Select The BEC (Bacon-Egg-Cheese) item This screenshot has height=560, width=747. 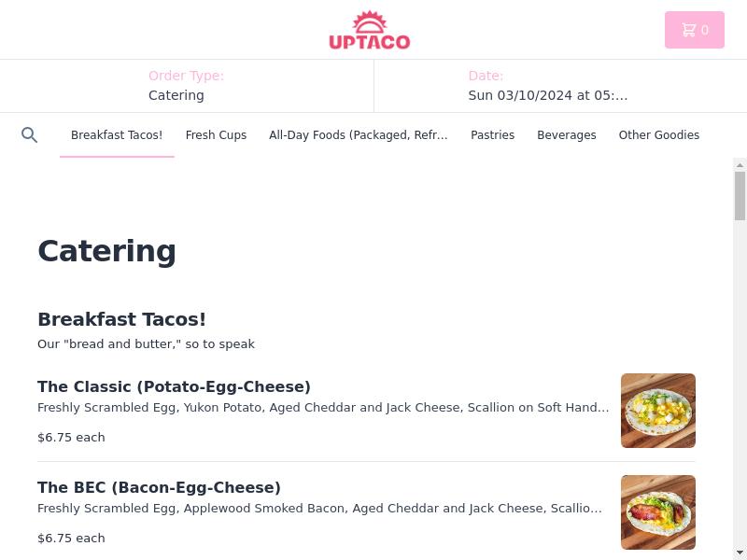tap(159, 487)
